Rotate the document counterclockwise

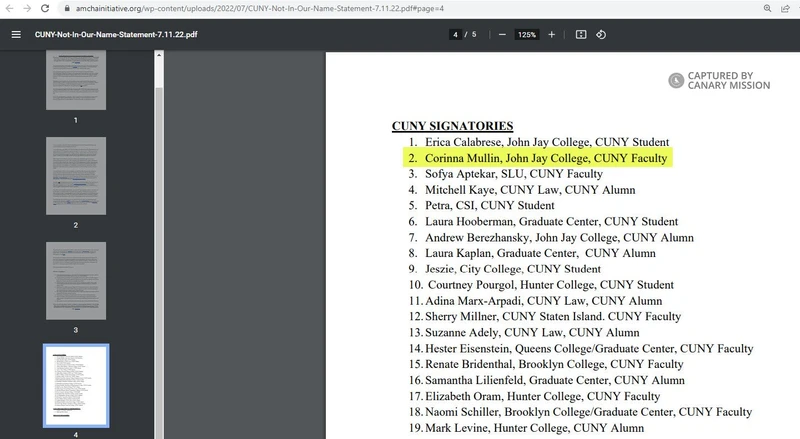601,34
